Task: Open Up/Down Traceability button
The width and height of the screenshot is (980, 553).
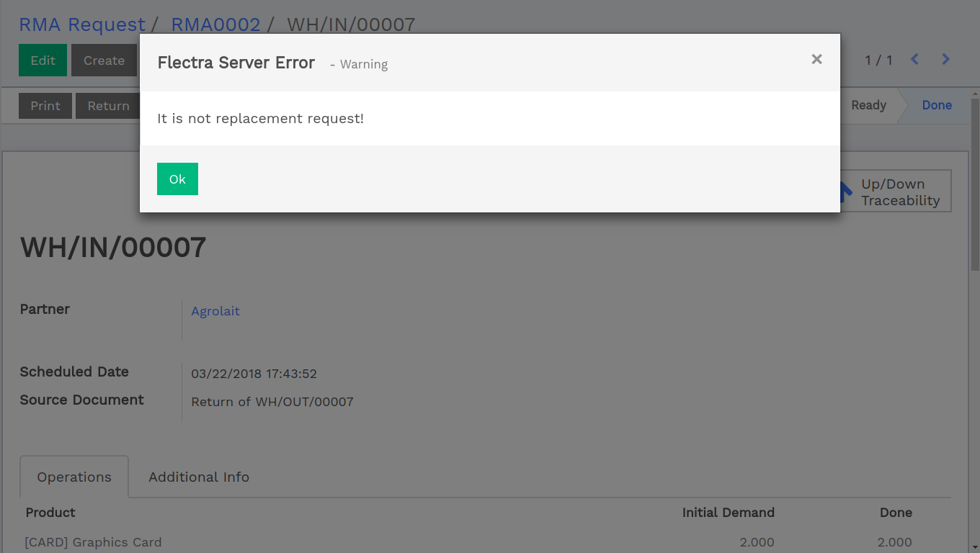Action: [896, 192]
